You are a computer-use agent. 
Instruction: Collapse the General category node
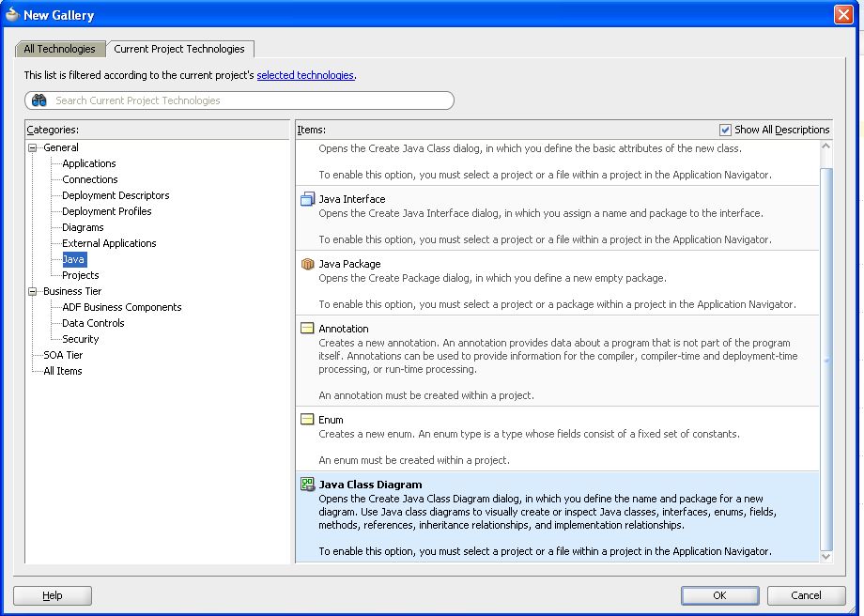33,147
